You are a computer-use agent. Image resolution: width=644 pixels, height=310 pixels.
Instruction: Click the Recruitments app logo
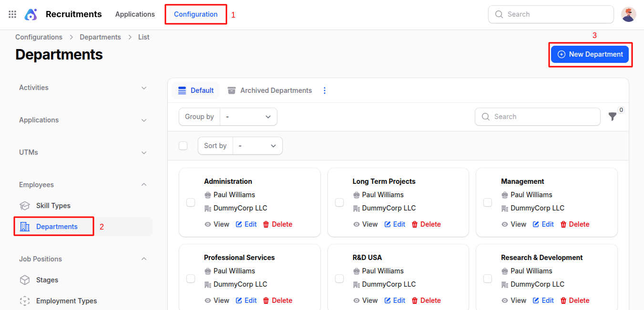click(x=31, y=14)
